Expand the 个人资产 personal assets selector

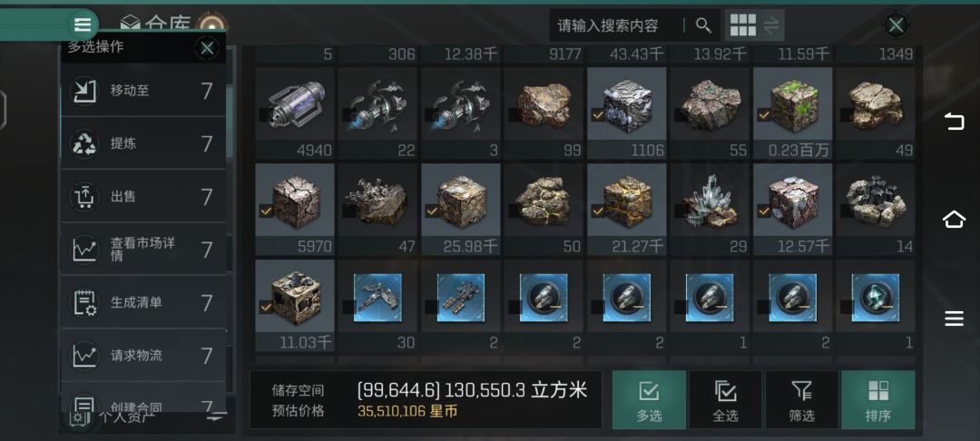[x=147, y=416]
